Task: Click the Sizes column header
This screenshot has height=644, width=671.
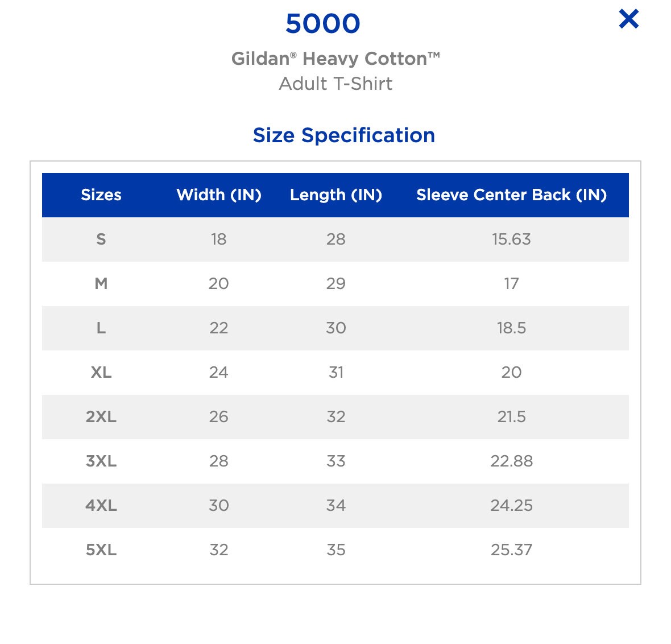Action: coord(101,195)
